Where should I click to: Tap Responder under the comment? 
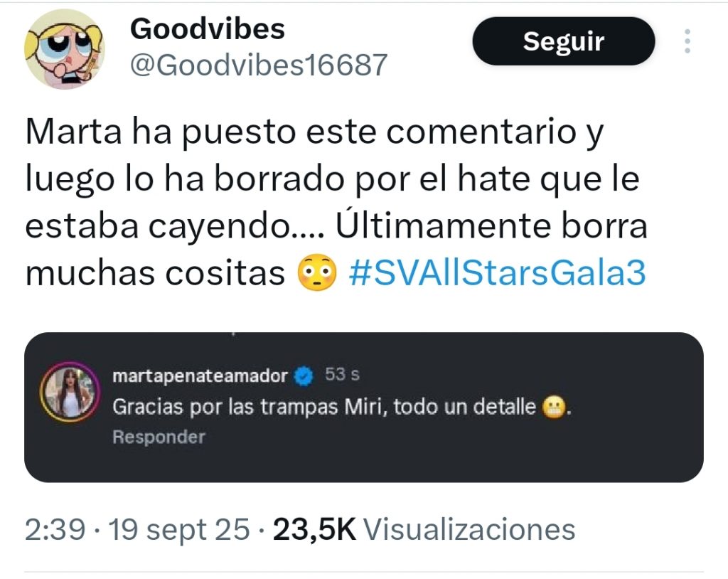pos(159,437)
